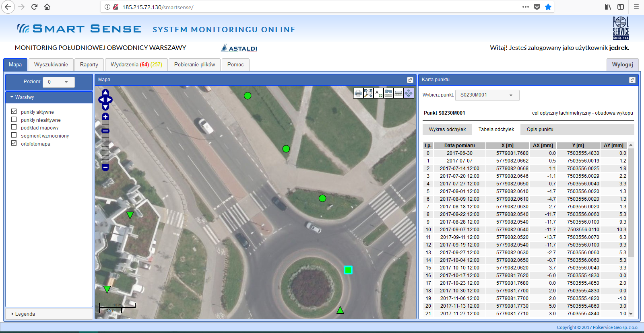Toggle the punkty aktywne layer checkbox
644x333 pixels.
pos(14,111)
